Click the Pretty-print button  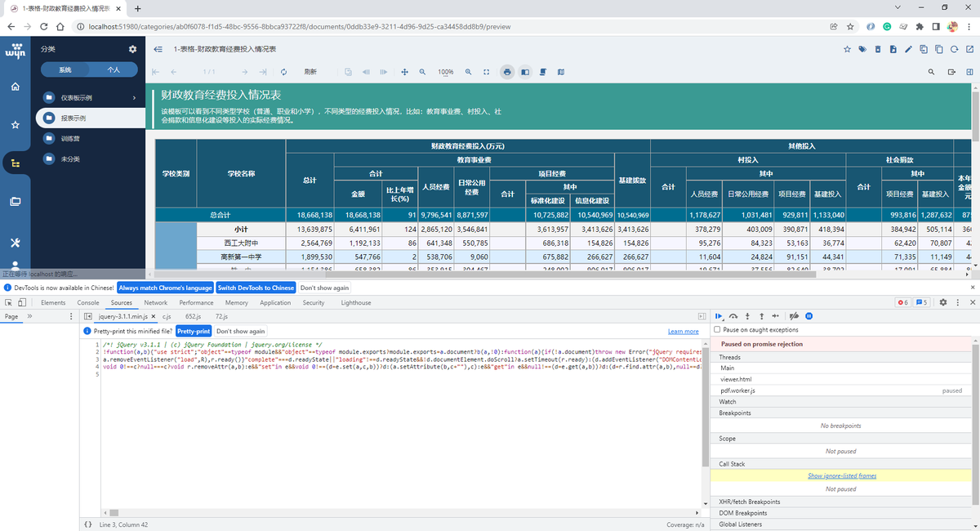tap(194, 331)
